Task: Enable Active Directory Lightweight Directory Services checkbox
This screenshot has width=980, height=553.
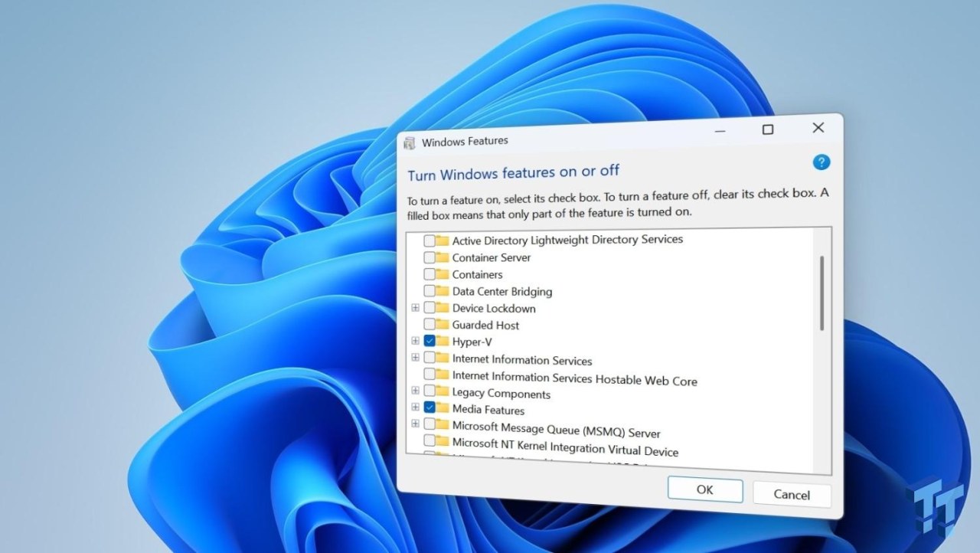Action: (x=430, y=241)
